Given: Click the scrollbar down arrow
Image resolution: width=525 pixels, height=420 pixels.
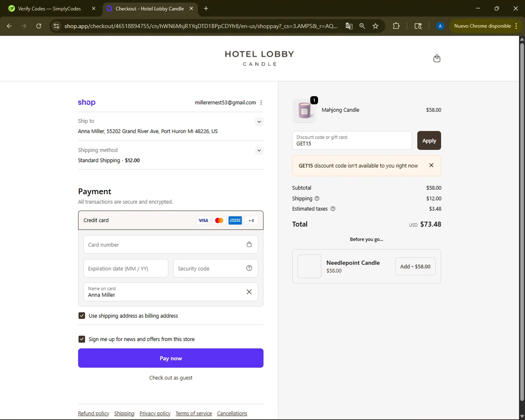Looking at the screenshot, I should pyautogui.click(x=522, y=416).
